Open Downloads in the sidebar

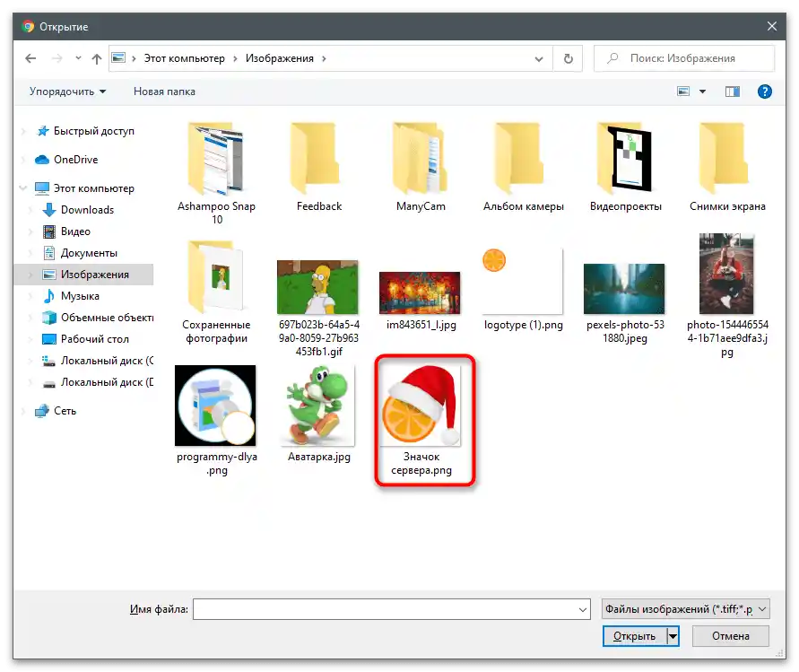pyautogui.click(x=87, y=210)
